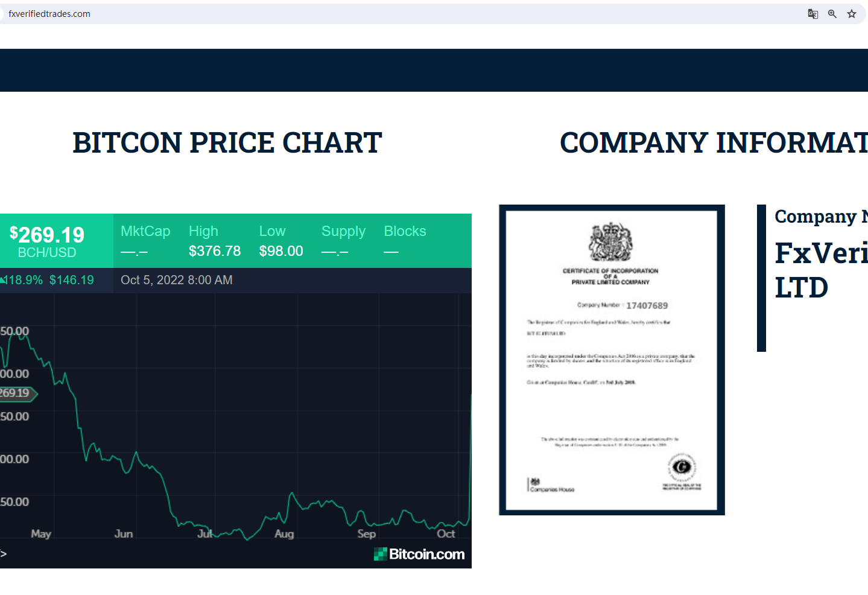The height and width of the screenshot is (595, 868).
Task: Click the Aug label on chart timeline
Action: (x=284, y=534)
